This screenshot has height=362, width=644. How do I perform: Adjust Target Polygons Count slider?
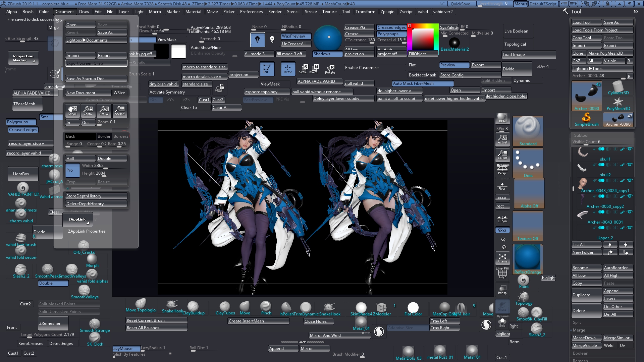point(47,335)
